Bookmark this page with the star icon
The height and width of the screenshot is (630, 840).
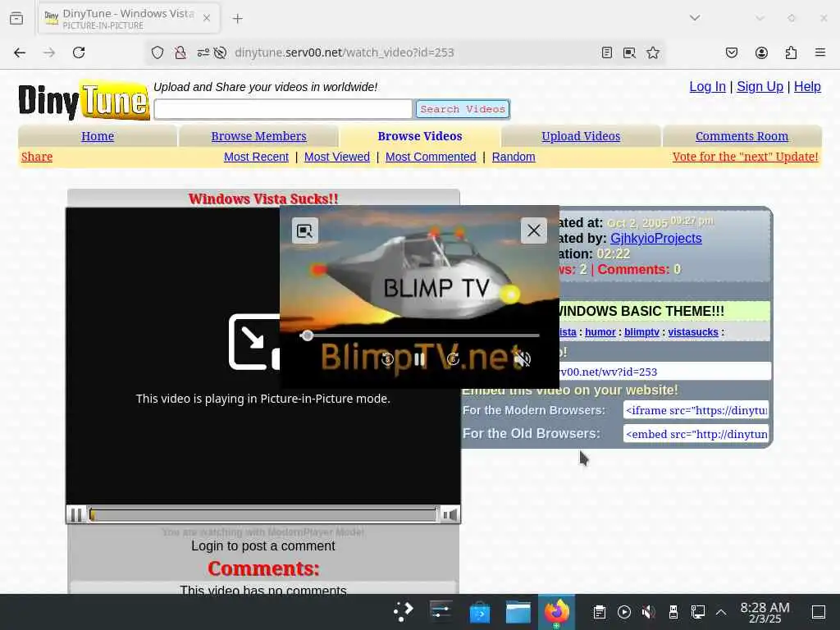(652, 52)
